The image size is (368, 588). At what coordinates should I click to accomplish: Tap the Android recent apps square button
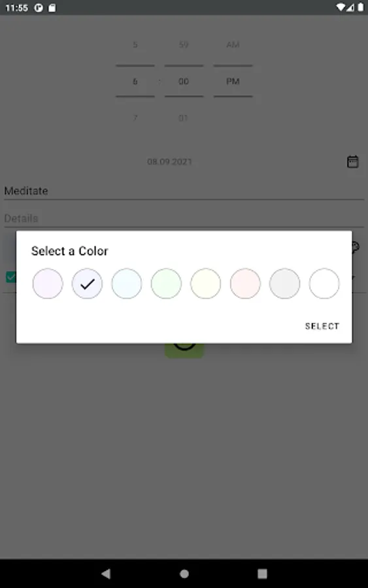coord(262,574)
